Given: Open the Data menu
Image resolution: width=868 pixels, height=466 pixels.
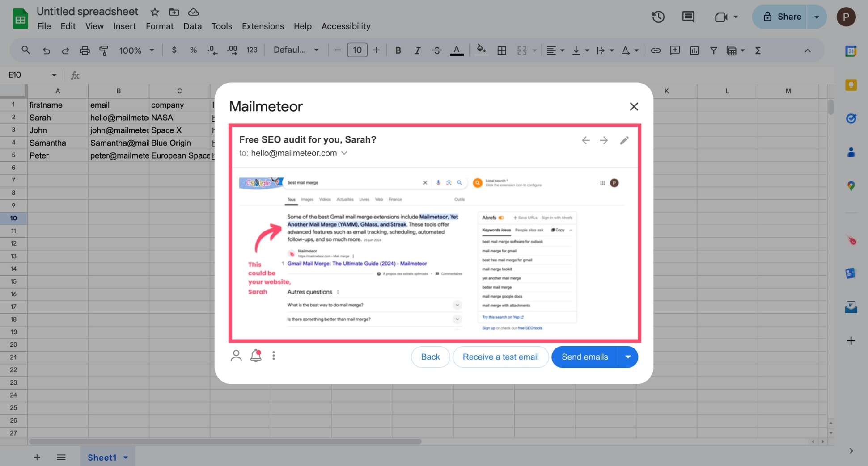Looking at the screenshot, I should (x=192, y=26).
